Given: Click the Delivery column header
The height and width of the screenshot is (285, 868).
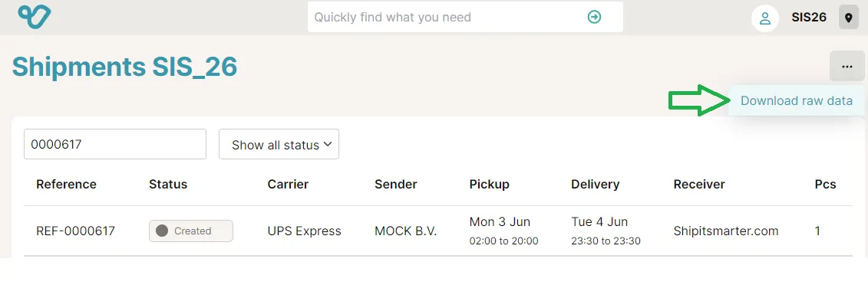Looking at the screenshot, I should point(595,185).
